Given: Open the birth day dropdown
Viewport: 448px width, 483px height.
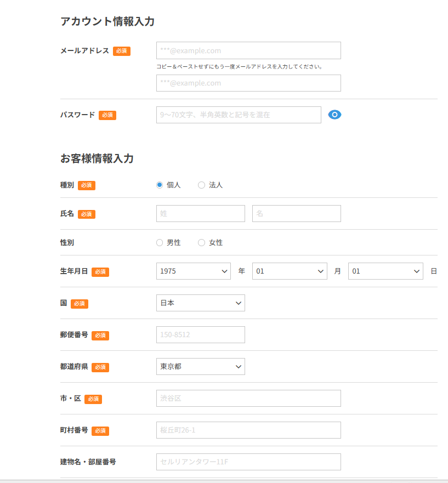Looking at the screenshot, I should [385, 271].
